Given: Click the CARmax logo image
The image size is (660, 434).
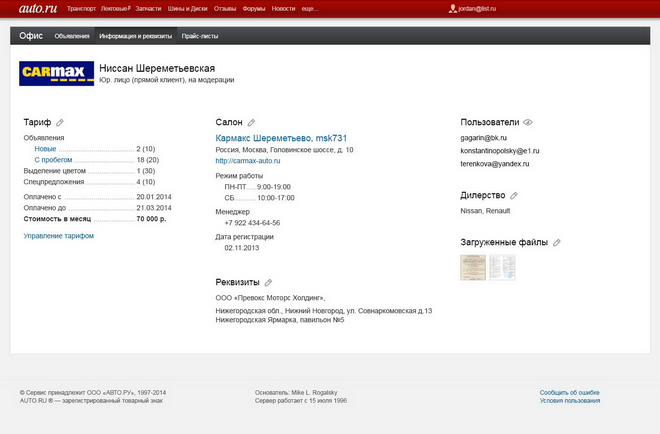Looking at the screenshot, I should click(56, 73).
